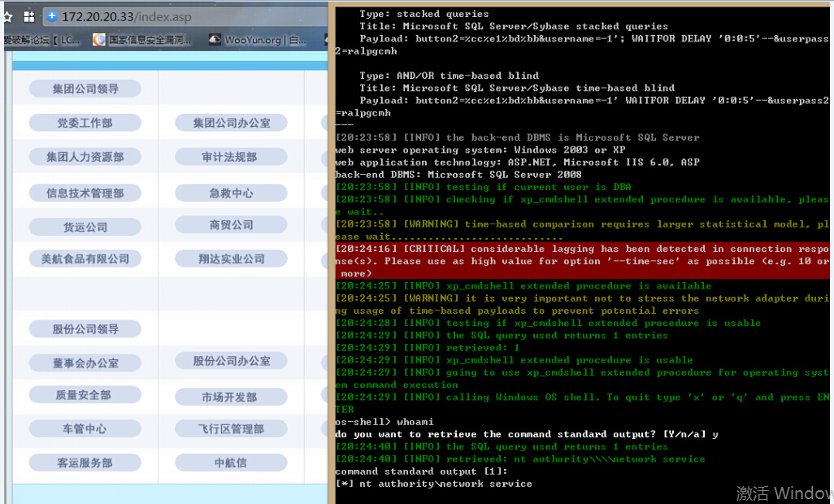The image size is (834, 504).
Task: Select the 集团公司办公室 button
Action: click(232, 123)
